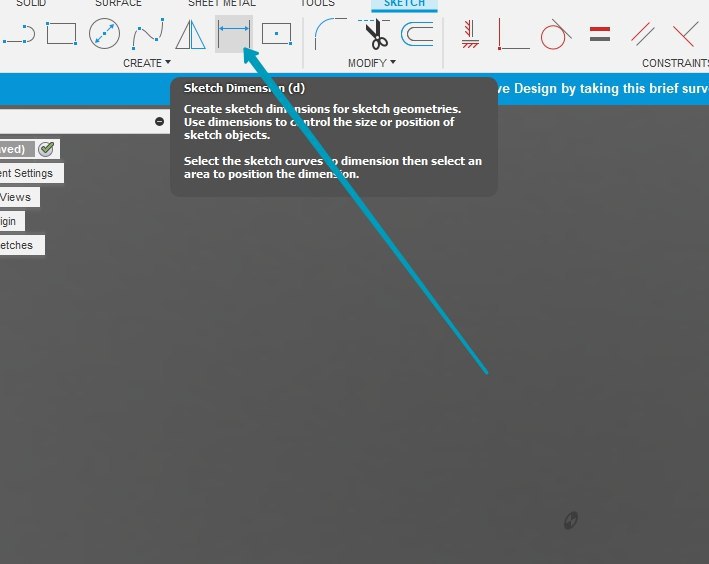Choose the Offset tool

pyautogui.click(x=417, y=34)
